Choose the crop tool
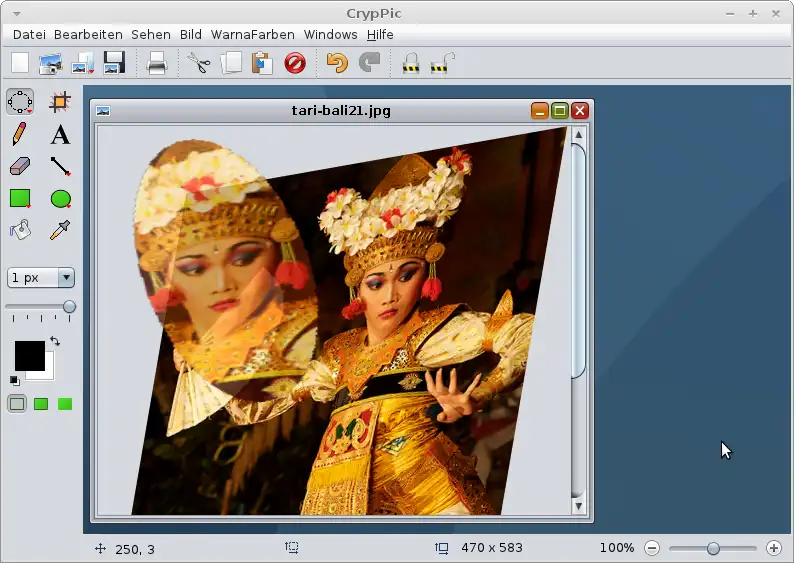Image resolution: width=794 pixels, height=563 pixels. (x=60, y=102)
